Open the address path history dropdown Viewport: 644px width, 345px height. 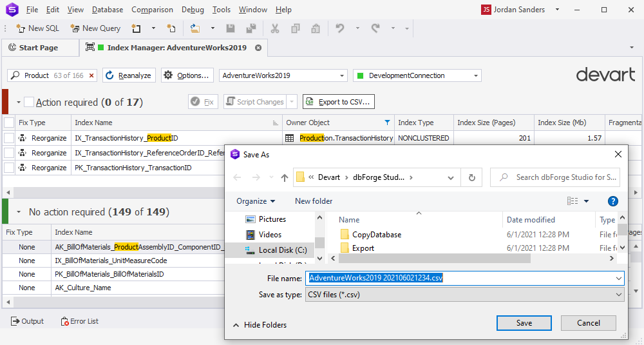click(x=451, y=177)
